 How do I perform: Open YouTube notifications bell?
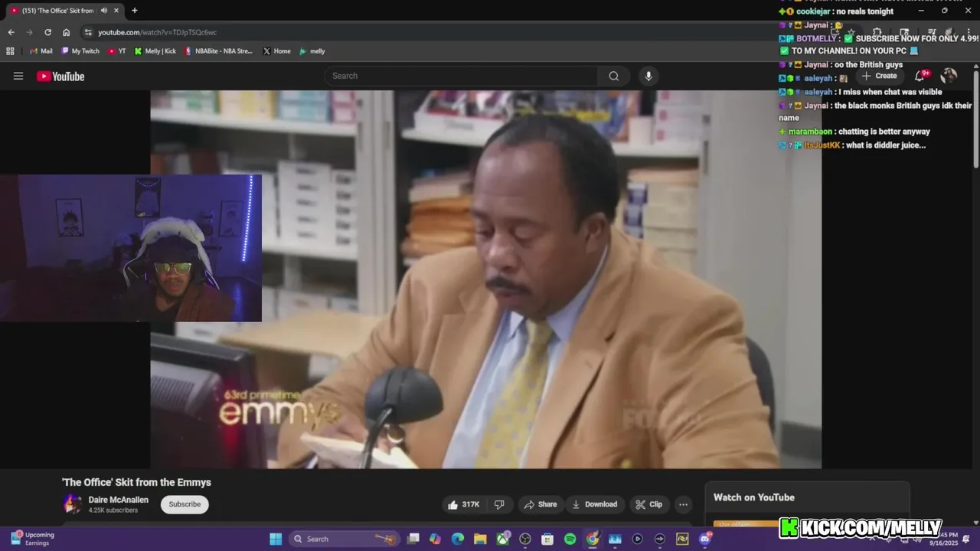coord(920,76)
